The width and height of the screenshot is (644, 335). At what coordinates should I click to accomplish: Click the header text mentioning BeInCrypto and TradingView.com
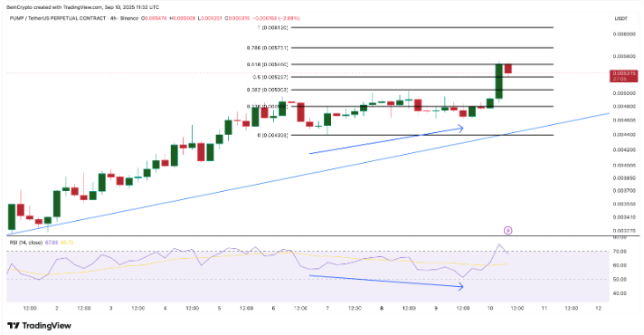82,7
